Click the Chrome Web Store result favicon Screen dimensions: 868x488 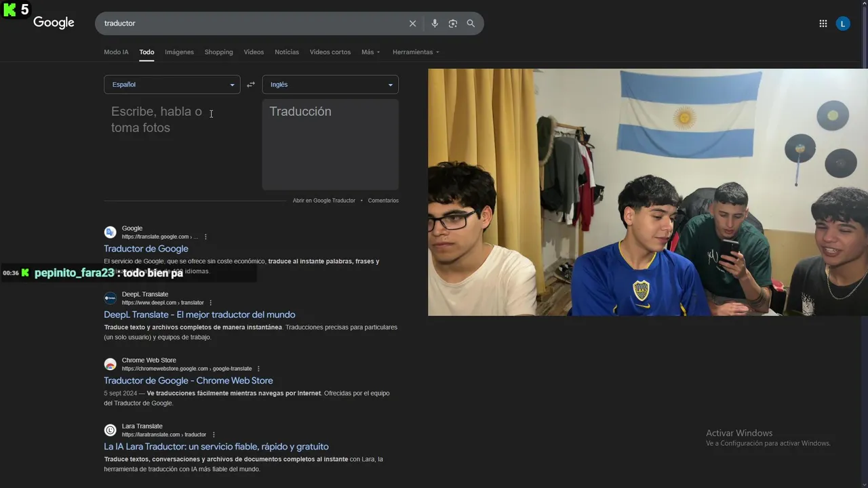tap(110, 364)
